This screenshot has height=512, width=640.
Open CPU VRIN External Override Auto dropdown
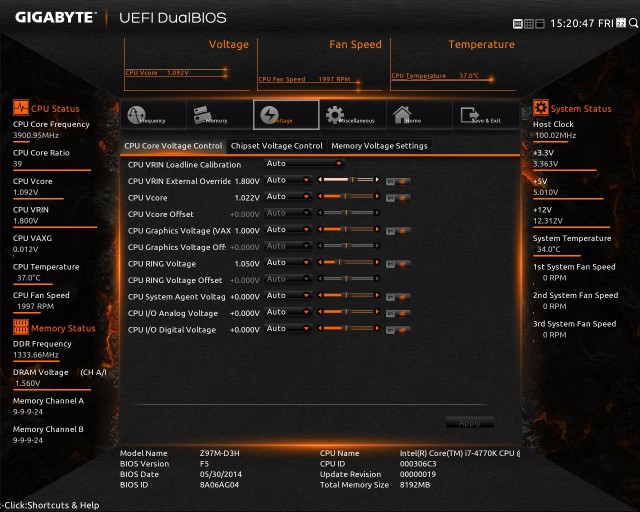pos(287,180)
